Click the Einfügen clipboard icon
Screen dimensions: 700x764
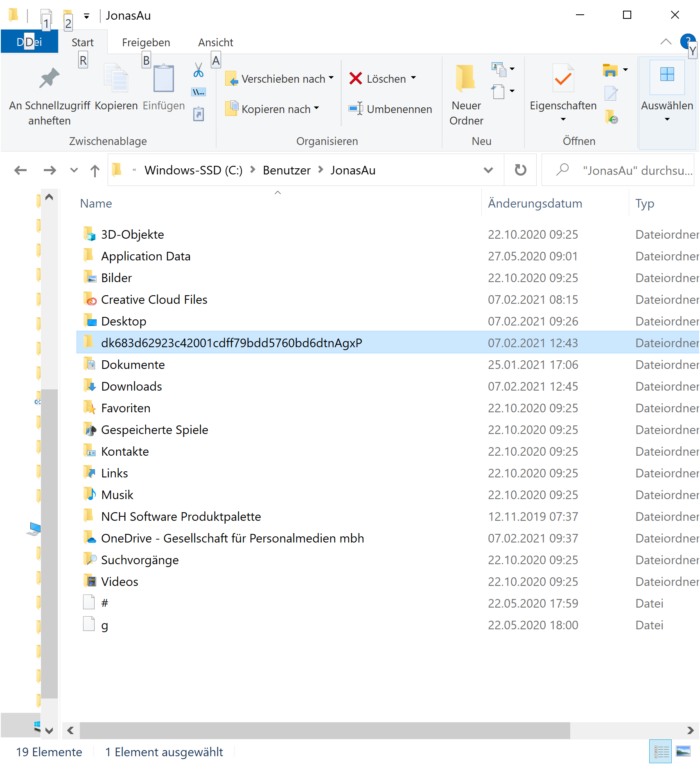pos(164,78)
